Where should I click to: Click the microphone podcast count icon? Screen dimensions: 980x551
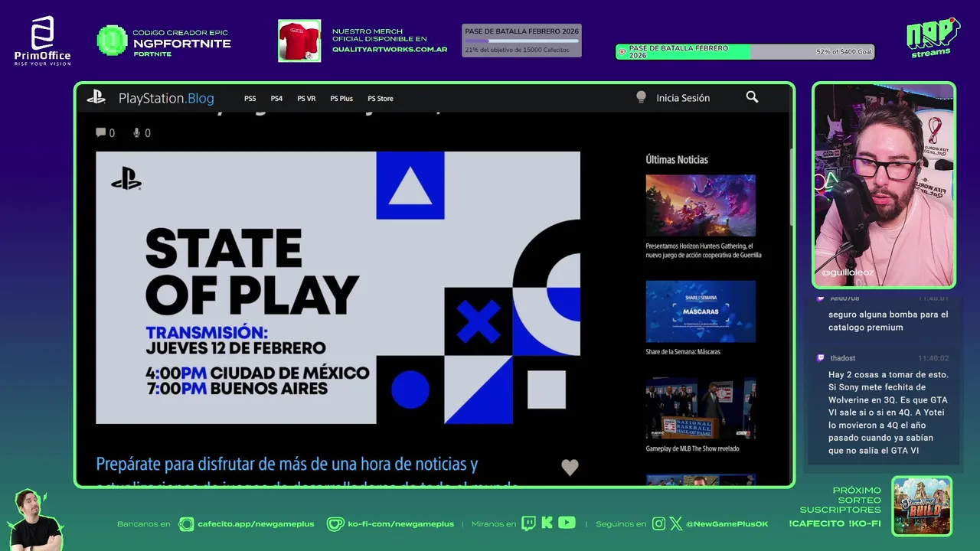click(137, 132)
